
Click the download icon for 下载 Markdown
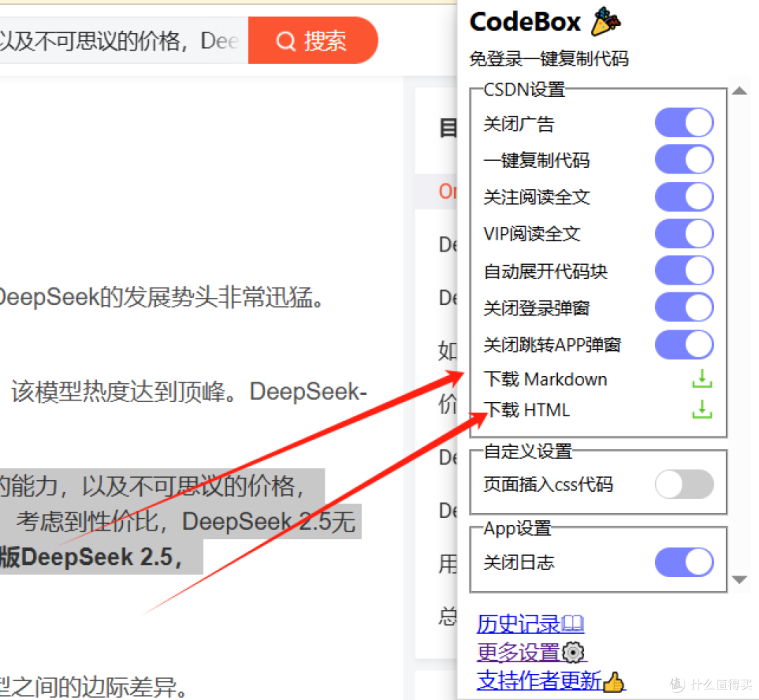coord(701,379)
